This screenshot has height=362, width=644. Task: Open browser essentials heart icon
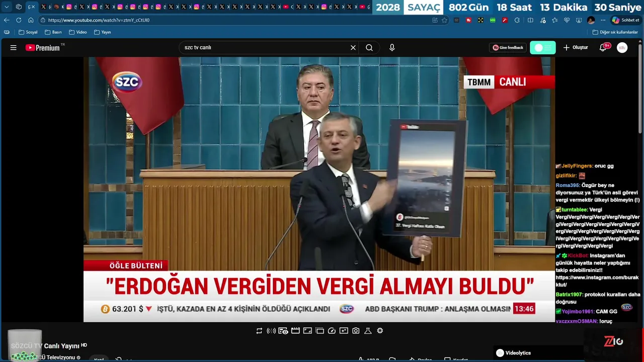pyautogui.click(x=567, y=20)
